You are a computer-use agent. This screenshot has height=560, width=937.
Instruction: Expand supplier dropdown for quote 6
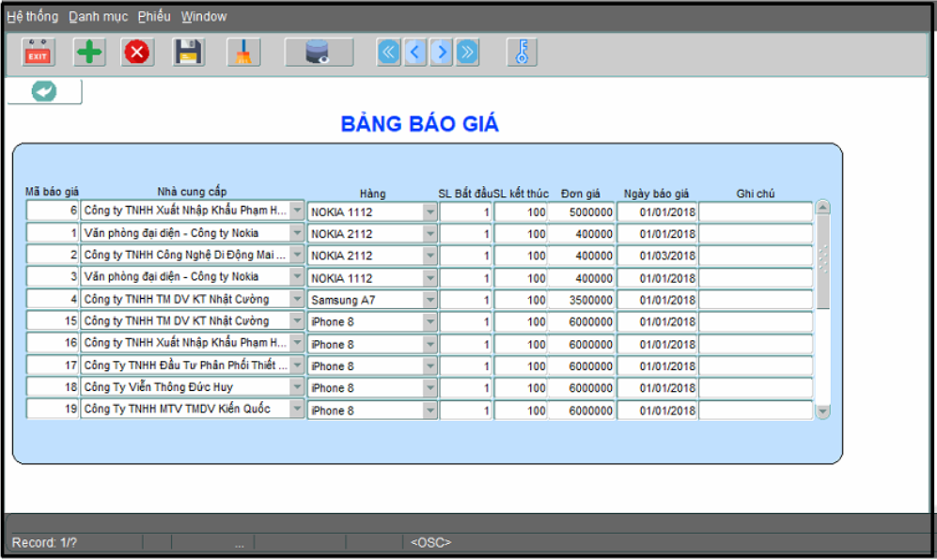coord(297,210)
